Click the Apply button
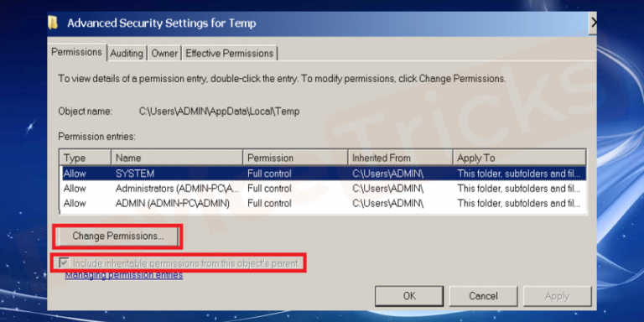Viewport: 644px width, 322px height. (557, 296)
